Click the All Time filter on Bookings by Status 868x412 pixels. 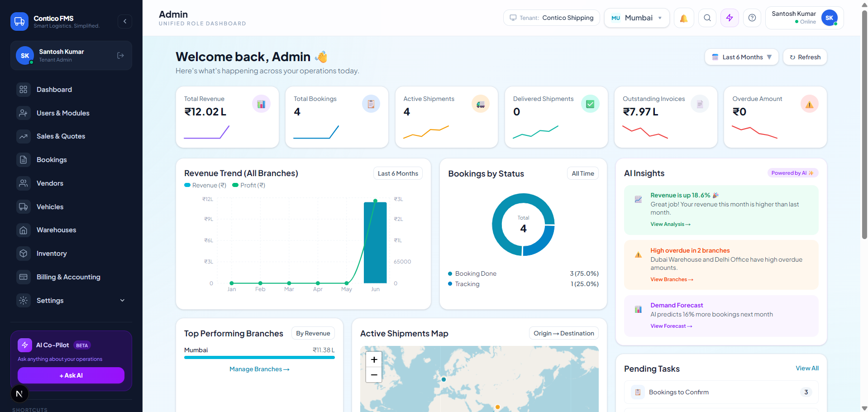pyautogui.click(x=583, y=173)
